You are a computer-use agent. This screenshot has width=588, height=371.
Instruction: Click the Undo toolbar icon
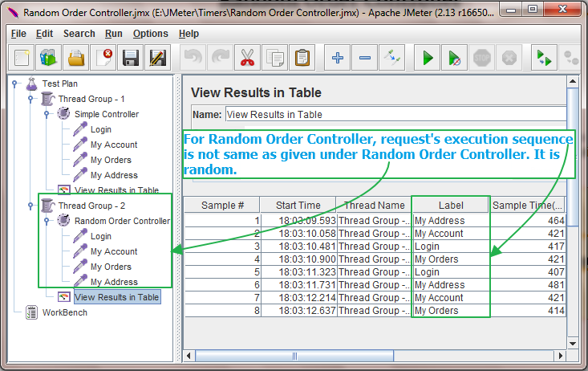pyautogui.click(x=193, y=58)
